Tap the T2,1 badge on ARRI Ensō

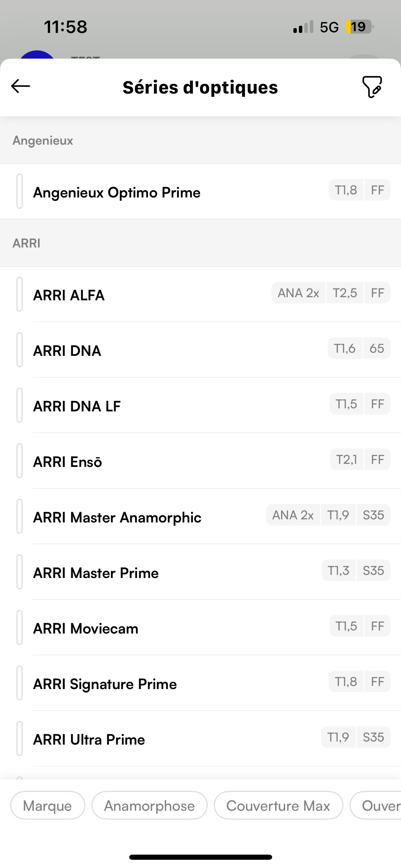click(347, 460)
